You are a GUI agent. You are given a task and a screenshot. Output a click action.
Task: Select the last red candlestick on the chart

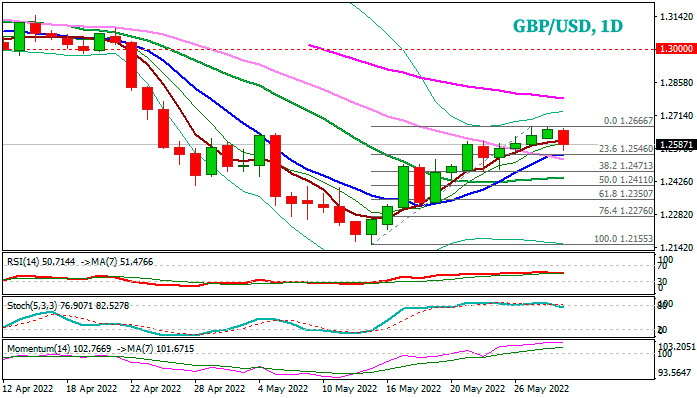click(x=564, y=137)
